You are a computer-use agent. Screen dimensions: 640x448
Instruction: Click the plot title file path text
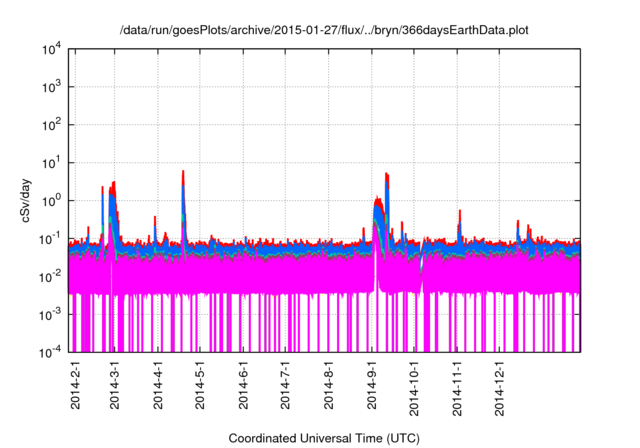tap(324, 30)
